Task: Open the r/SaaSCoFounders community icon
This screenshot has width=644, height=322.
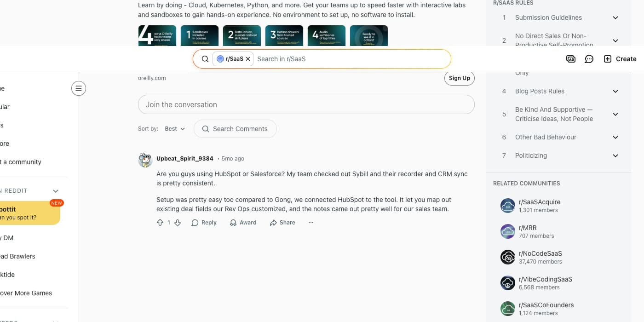Action: (x=508, y=309)
